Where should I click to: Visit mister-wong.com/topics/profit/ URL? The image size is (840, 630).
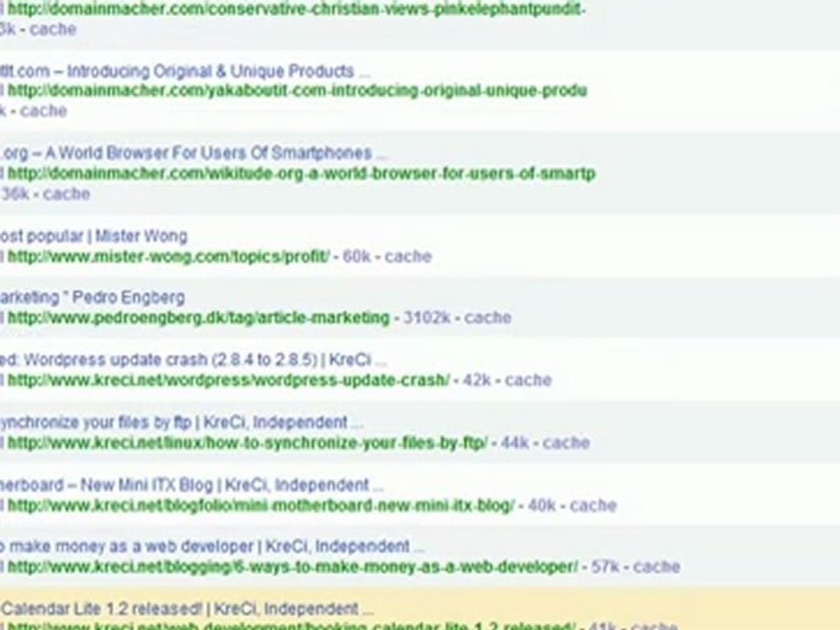pos(169,256)
